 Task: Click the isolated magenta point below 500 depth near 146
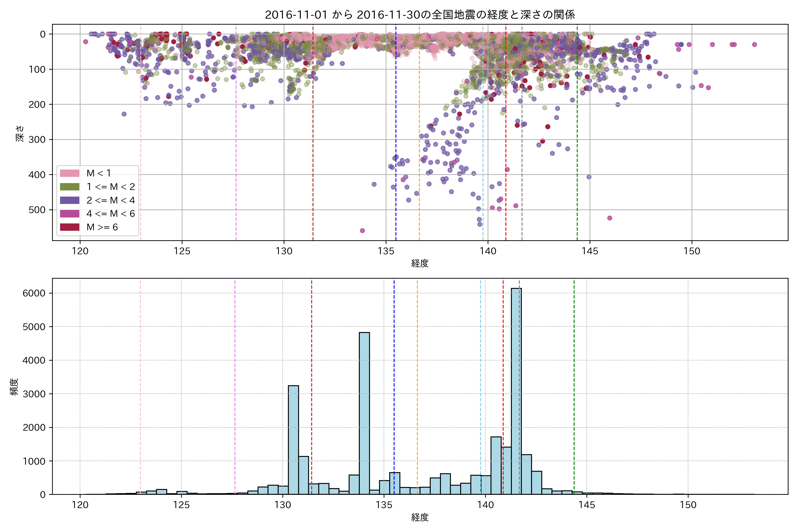610,218
